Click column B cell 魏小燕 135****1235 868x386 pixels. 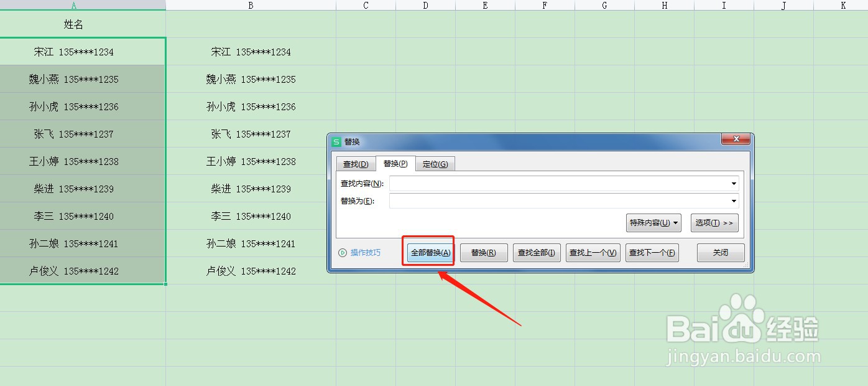coord(251,79)
